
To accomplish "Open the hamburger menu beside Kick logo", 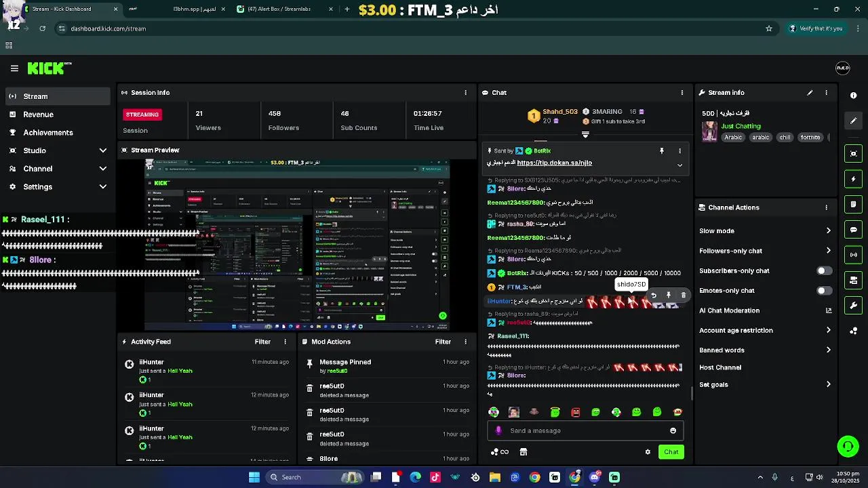I will tap(14, 68).
